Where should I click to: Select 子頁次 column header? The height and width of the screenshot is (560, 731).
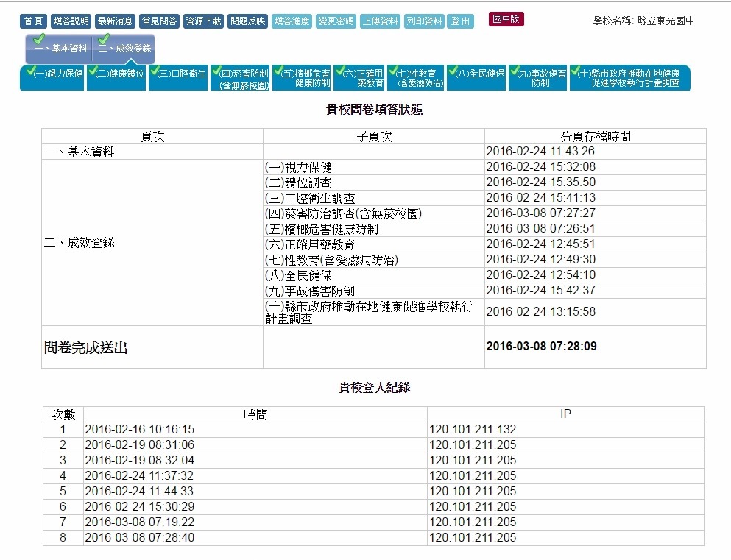point(374,137)
